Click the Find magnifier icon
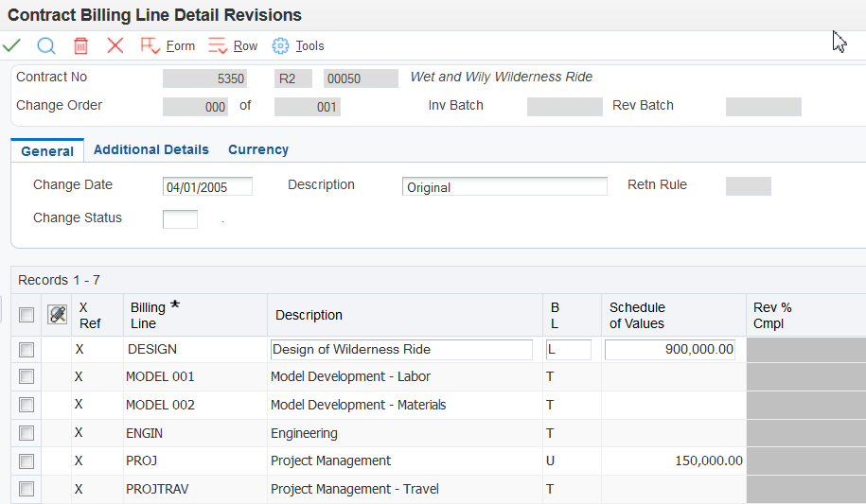866x504 pixels. click(46, 45)
